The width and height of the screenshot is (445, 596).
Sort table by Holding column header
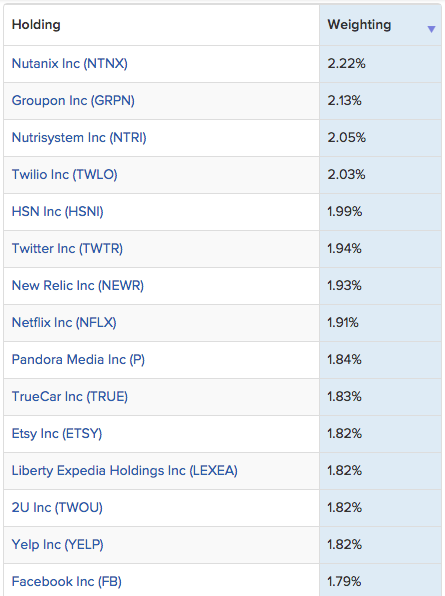[x=36, y=25]
